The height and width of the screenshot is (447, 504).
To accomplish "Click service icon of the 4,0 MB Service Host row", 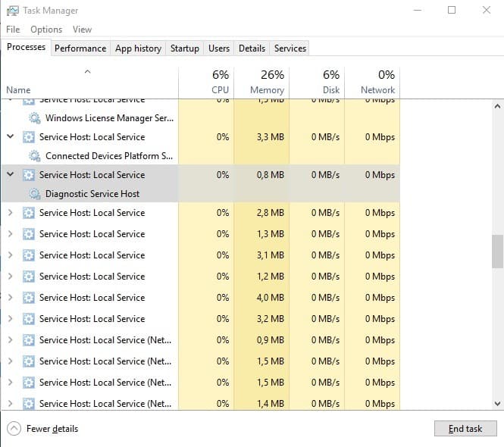I will click(29, 298).
